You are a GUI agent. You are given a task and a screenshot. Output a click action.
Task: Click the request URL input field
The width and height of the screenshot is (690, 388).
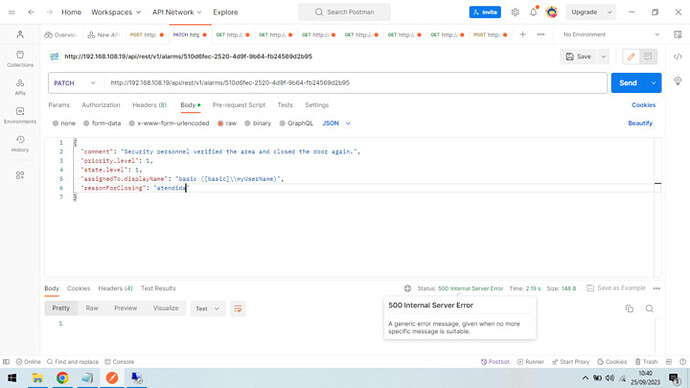pos(356,83)
